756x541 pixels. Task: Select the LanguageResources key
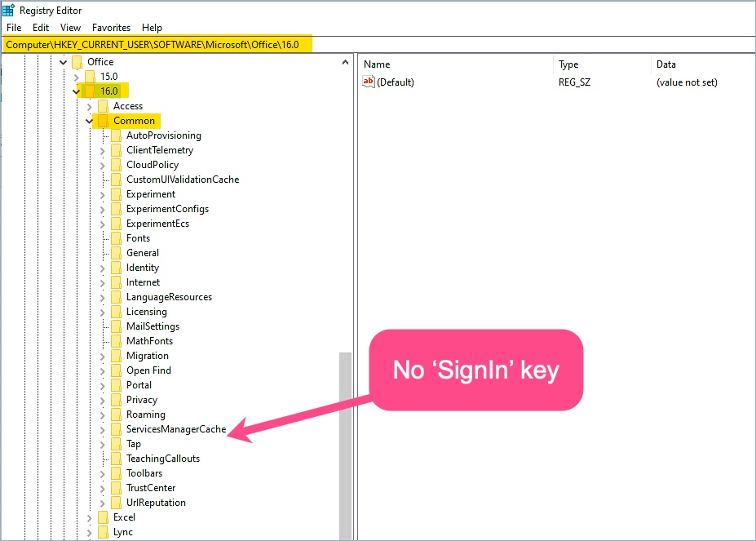(170, 297)
